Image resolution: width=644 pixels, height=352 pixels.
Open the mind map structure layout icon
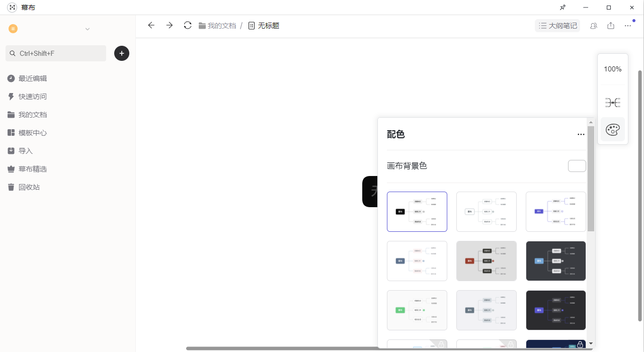[x=613, y=103]
